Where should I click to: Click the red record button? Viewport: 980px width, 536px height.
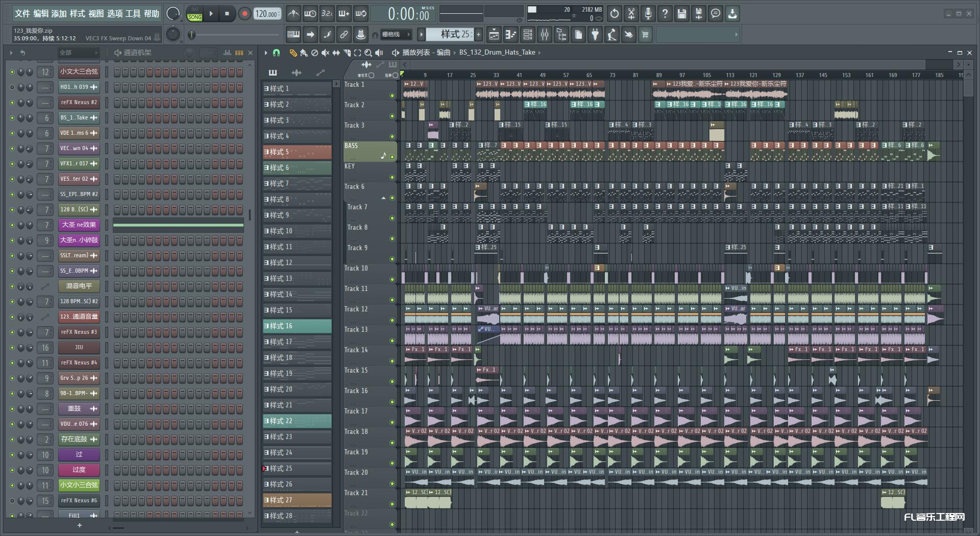click(x=244, y=14)
